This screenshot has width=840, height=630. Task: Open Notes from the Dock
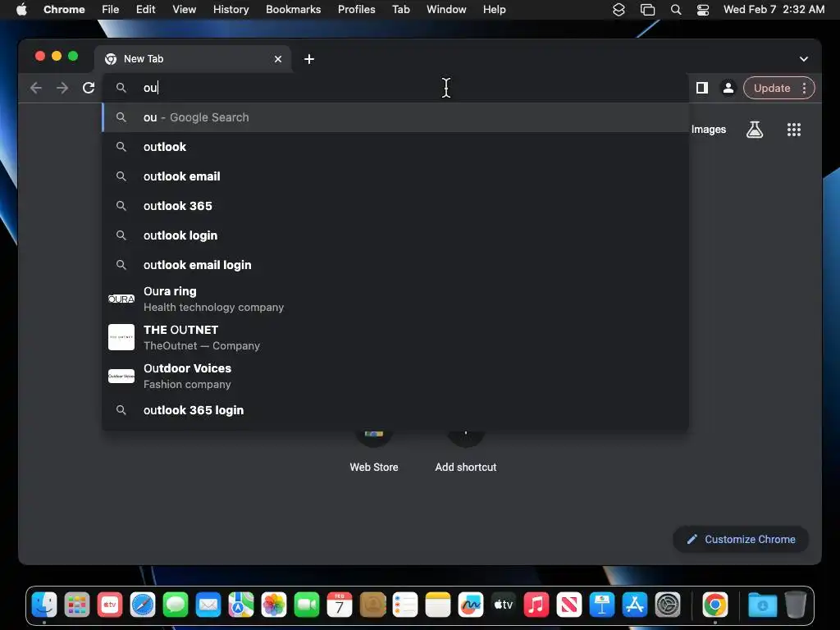tap(438, 605)
